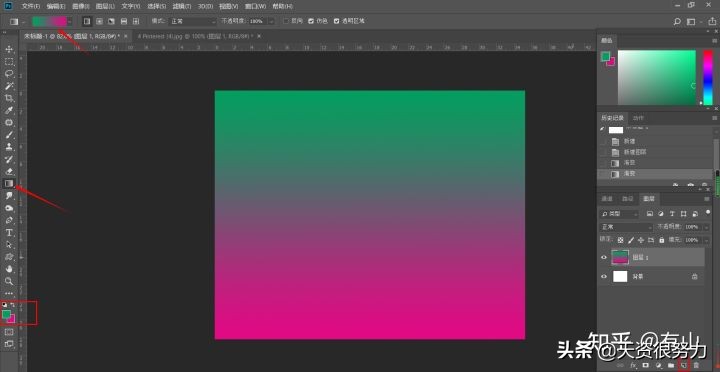Image resolution: width=720 pixels, height=372 pixels.
Task: Click the layer style fx icon
Action: click(633, 365)
